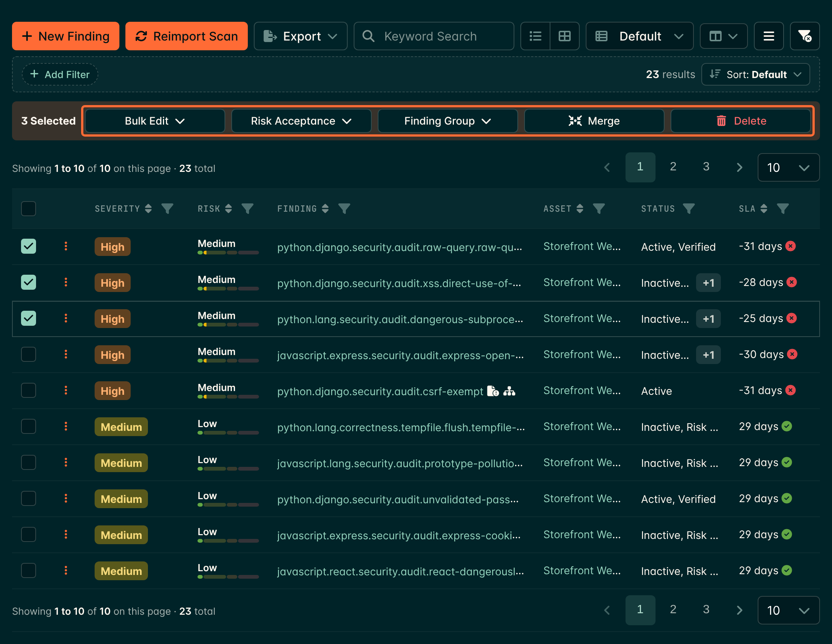
Task: Go to next page using top arrow
Action: point(739,167)
